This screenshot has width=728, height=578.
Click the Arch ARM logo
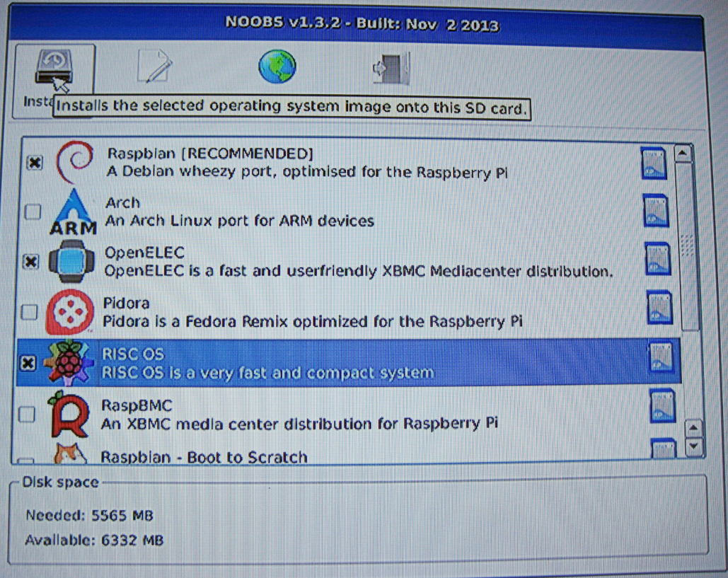(74, 212)
